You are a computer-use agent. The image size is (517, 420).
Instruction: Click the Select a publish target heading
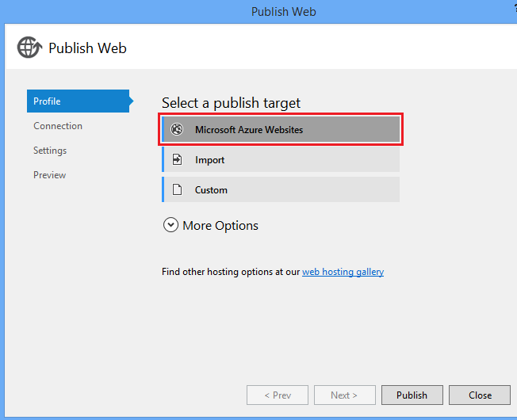231,103
